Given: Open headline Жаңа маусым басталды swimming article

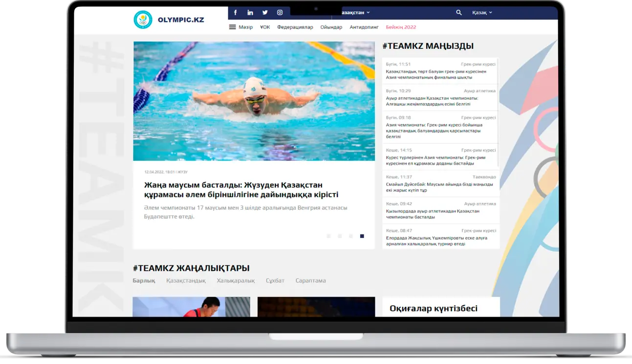Looking at the screenshot, I should 241,190.
